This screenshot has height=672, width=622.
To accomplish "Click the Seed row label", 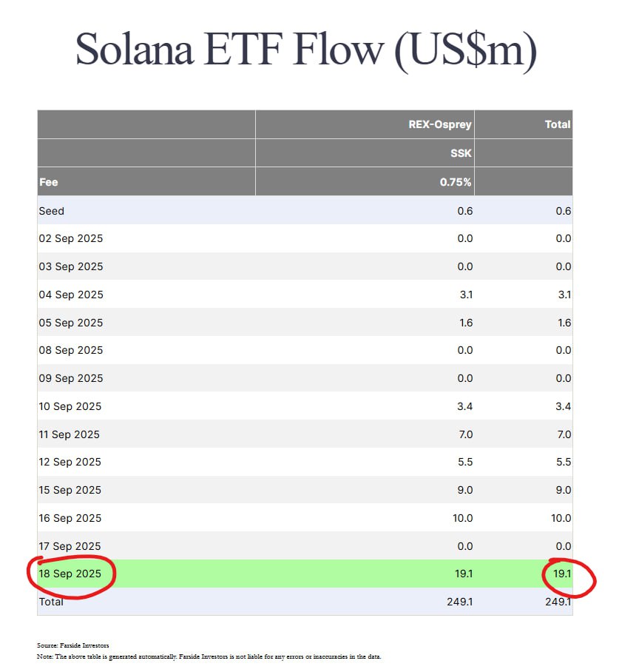I will (52, 211).
